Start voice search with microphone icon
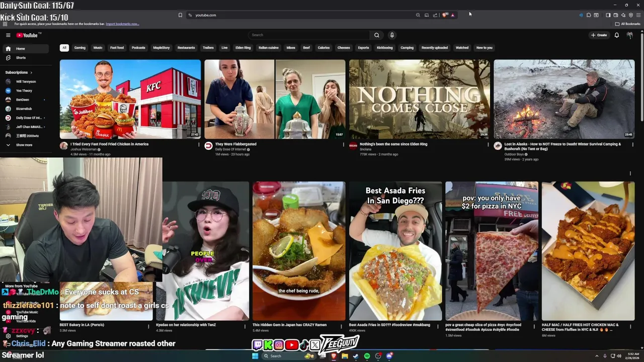 coord(392,35)
